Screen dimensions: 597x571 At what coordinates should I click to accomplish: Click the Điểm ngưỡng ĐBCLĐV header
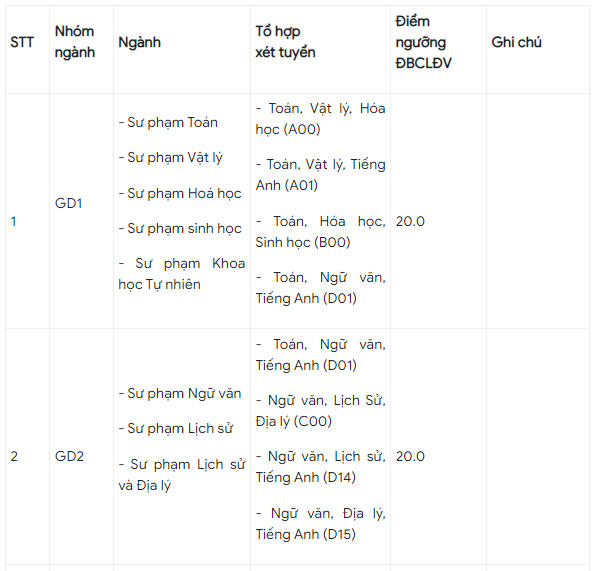423,42
